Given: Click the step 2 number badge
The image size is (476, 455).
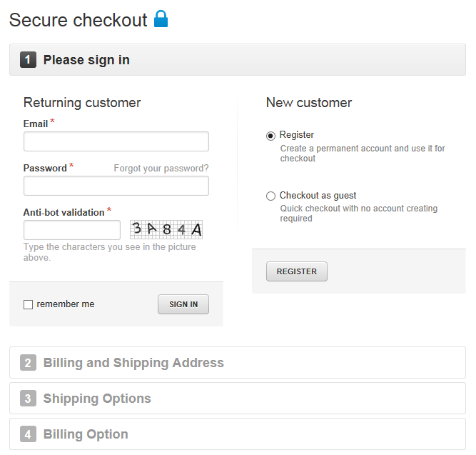Looking at the screenshot, I should click(28, 363).
